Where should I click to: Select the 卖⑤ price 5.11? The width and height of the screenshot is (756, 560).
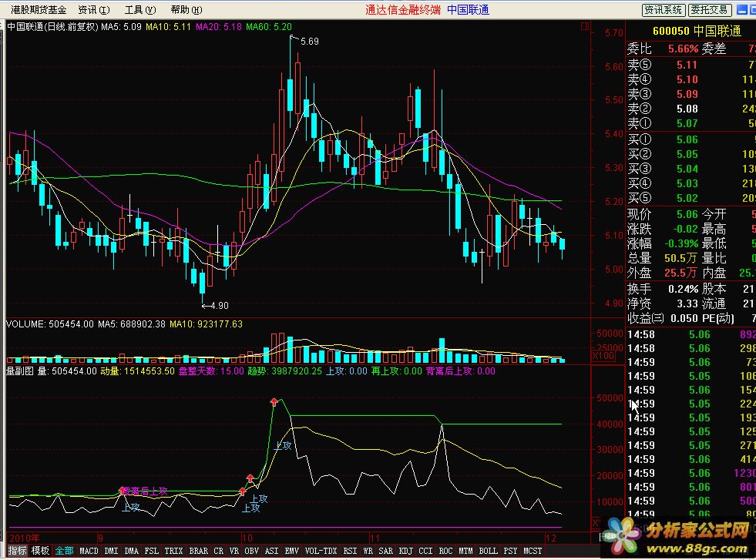tap(687, 65)
